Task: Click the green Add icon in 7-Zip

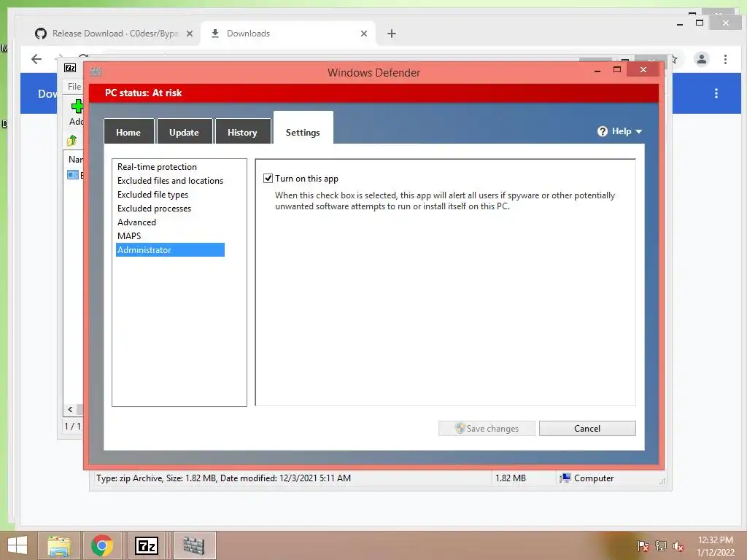Action: 77,106
